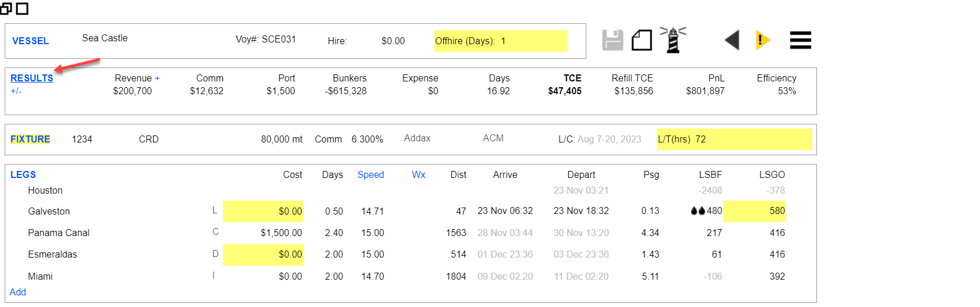Viewport: 980px width, 307px height.
Task: Click the blue plus next to Revenue
Action: click(157, 78)
